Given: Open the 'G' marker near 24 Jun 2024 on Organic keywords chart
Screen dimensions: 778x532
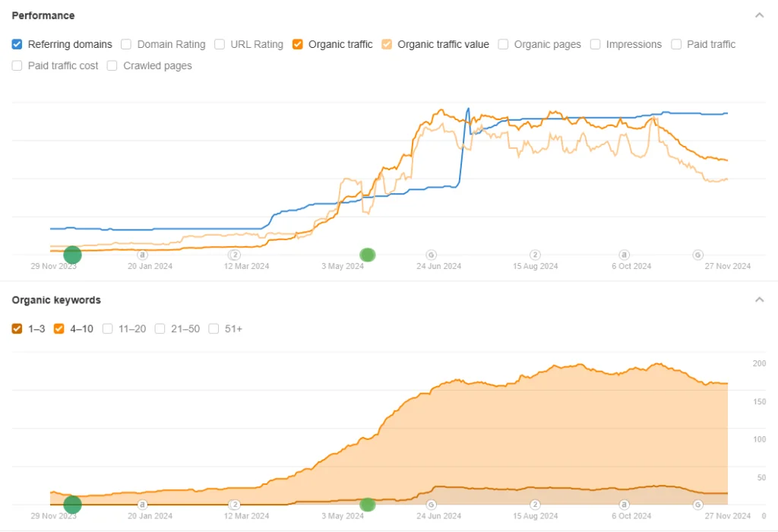Looking at the screenshot, I should tap(432, 505).
